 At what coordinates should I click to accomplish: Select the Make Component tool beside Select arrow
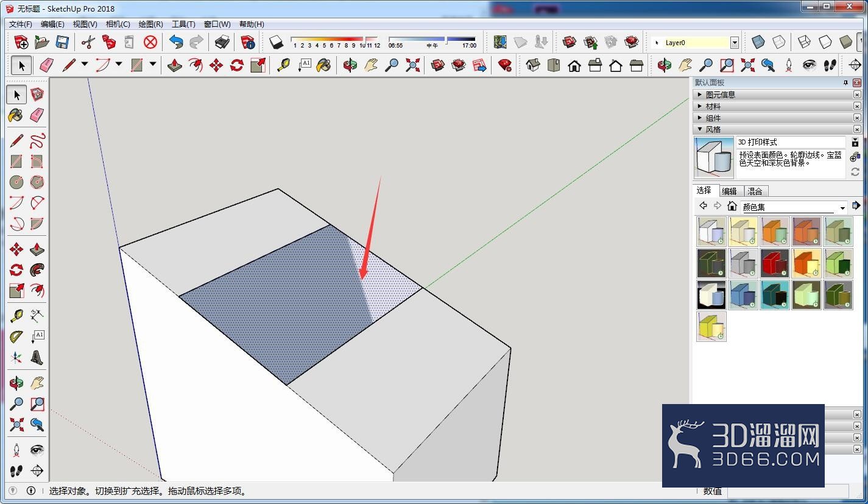[x=37, y=94]
